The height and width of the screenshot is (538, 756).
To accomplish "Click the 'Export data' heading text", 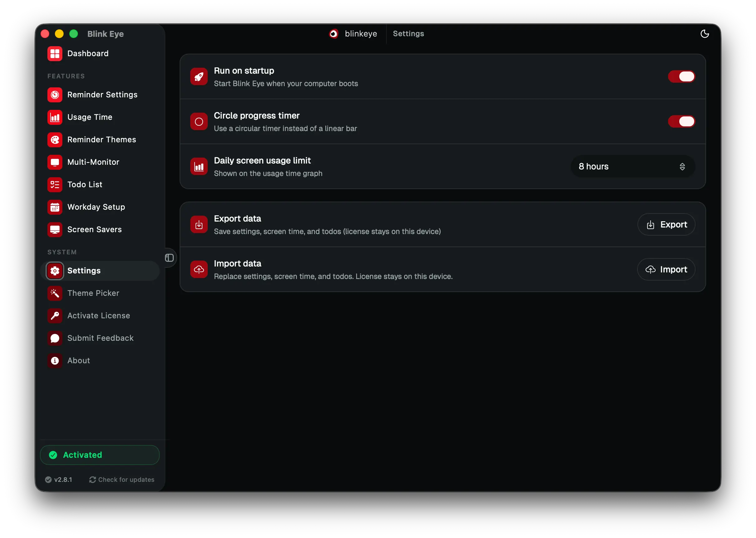I will 238,219.
